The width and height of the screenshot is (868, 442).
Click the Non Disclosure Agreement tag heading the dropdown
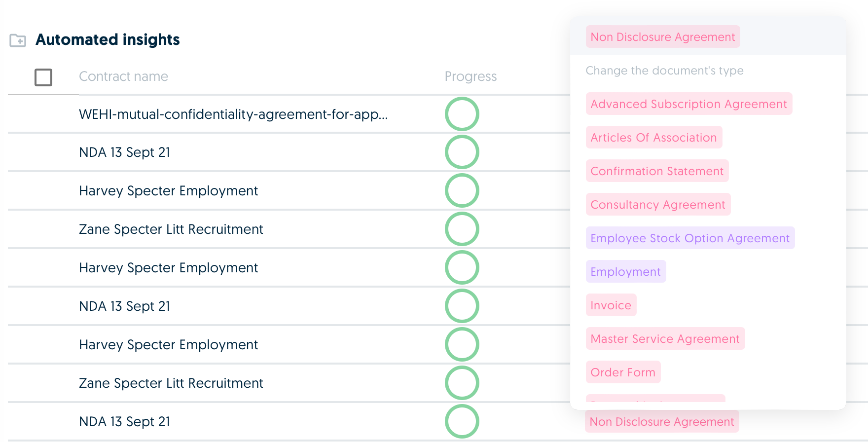[663, 37]
